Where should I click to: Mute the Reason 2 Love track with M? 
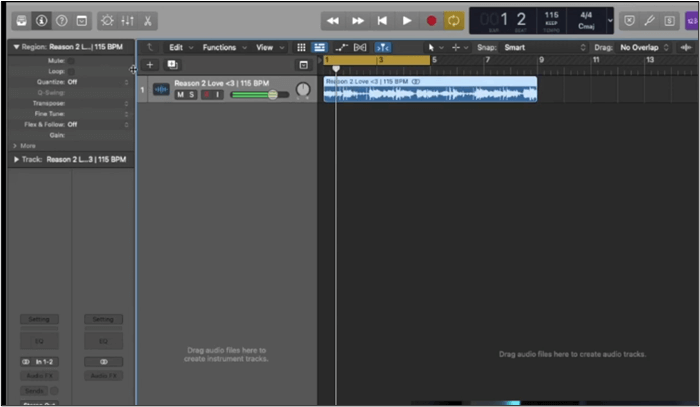[x=181, y=95]
